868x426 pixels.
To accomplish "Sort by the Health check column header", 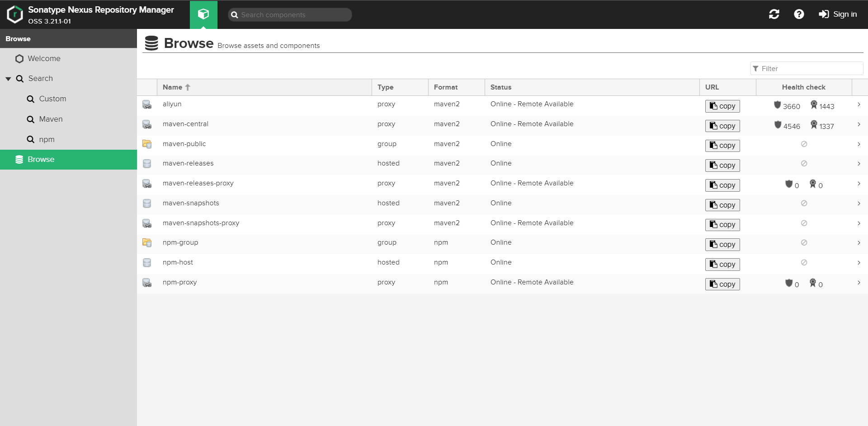I will coord(804,87).
